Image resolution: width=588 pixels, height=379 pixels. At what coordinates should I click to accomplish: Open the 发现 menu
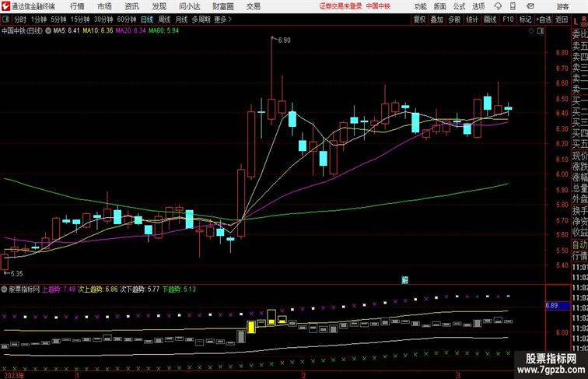point(159,6)
